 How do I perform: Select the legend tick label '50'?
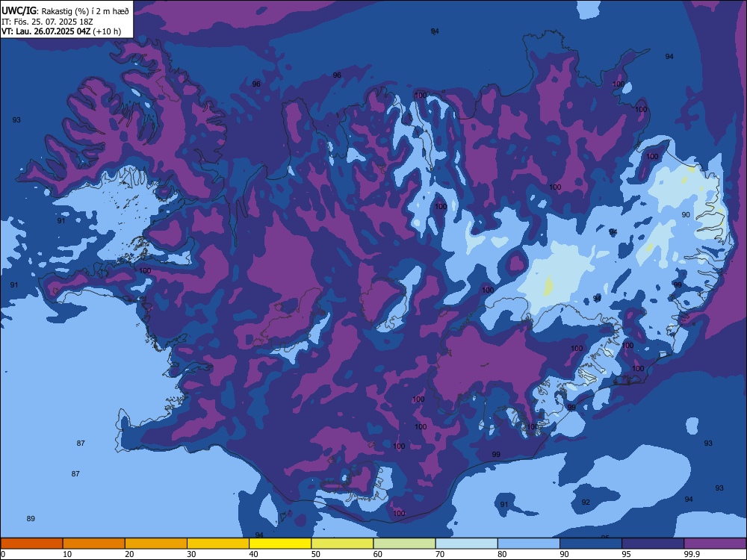pyautogui.click(x=316, y=554)
